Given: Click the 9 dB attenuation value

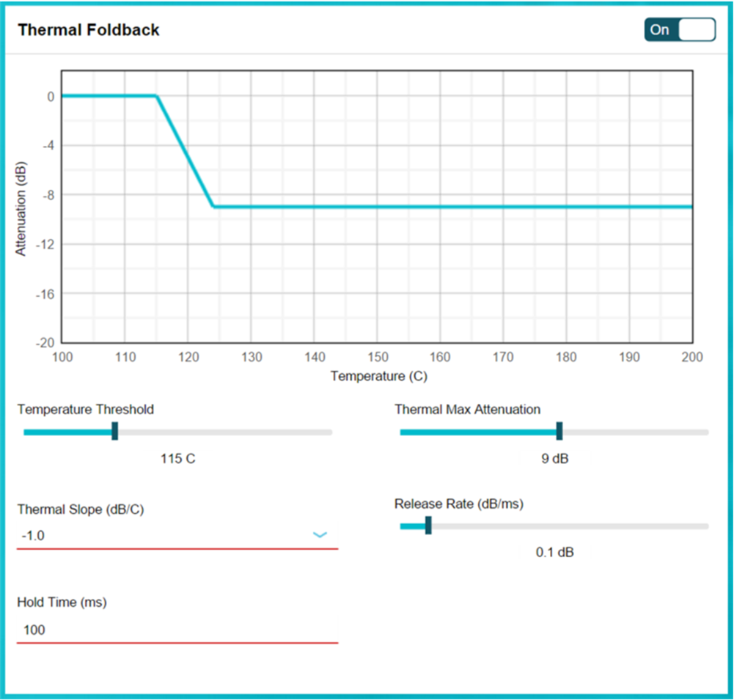Looking at the screenshot, I should click(x=554, y=458).
